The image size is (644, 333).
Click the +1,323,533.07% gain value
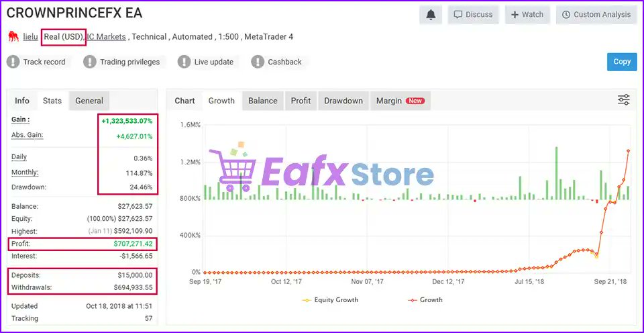click(127, 121)
